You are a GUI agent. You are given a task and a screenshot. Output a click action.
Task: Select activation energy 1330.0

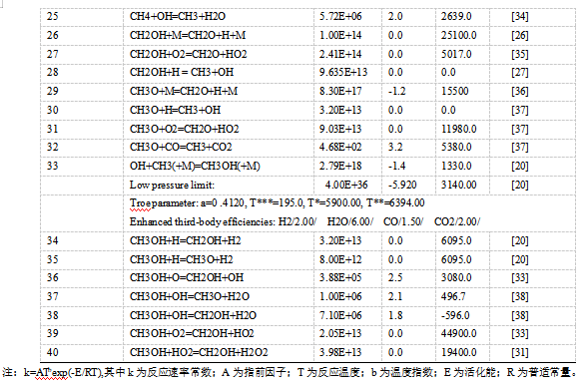click(456, 166)
